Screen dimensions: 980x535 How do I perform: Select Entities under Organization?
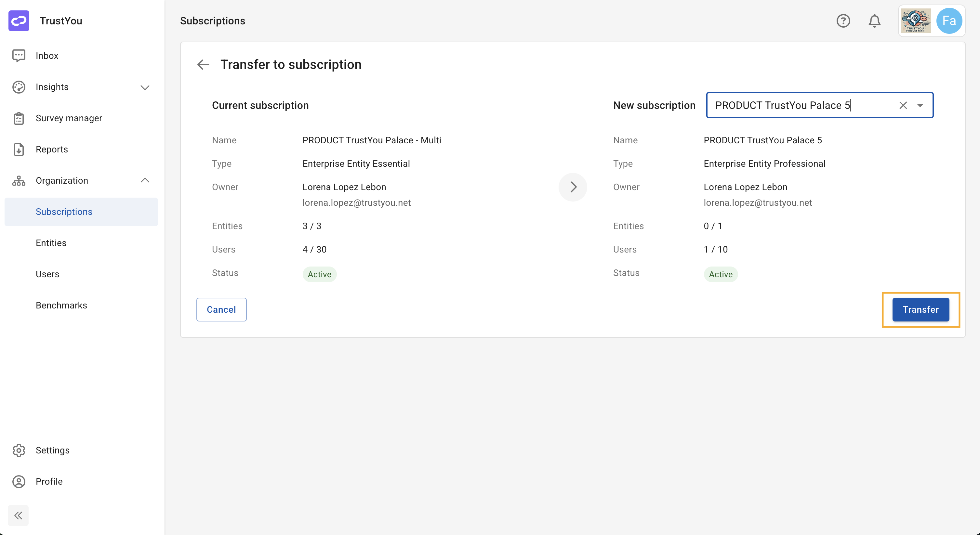coord(81,243)
